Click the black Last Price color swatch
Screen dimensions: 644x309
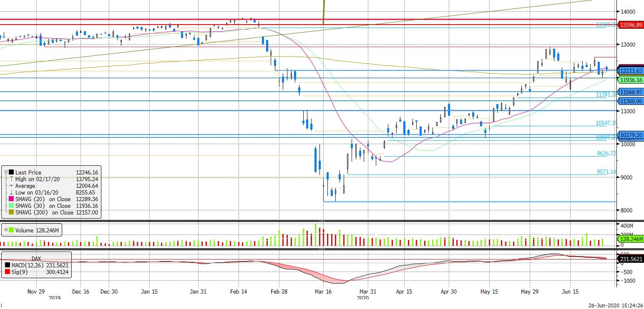coord(11,172)
